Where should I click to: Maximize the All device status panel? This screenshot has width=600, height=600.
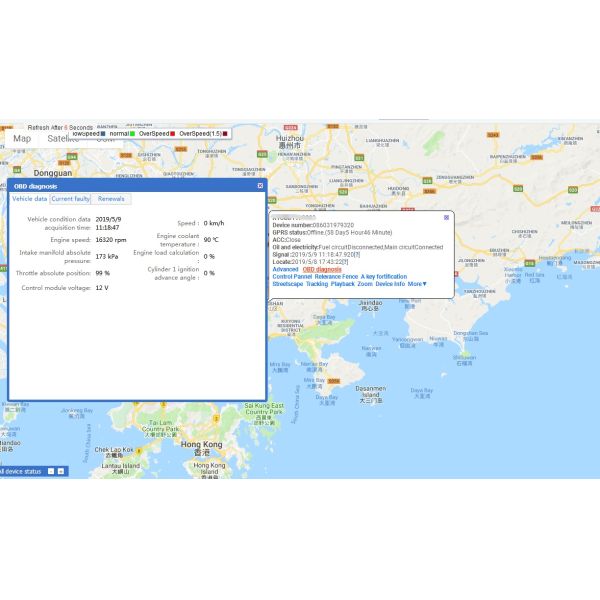click(x=60, y=470)
